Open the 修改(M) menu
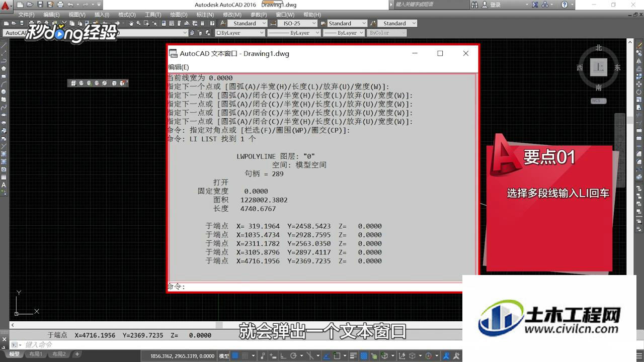 pos(232,15)
